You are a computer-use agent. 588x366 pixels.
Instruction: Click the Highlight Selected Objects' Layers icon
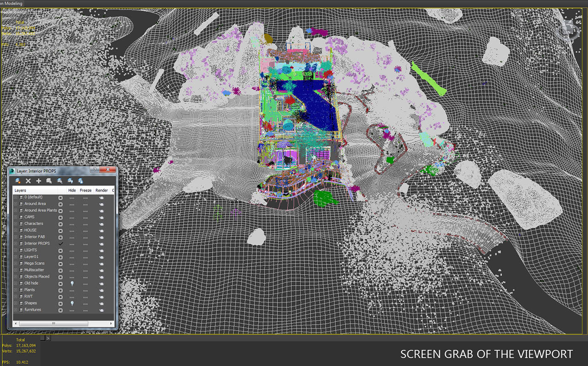60,181
